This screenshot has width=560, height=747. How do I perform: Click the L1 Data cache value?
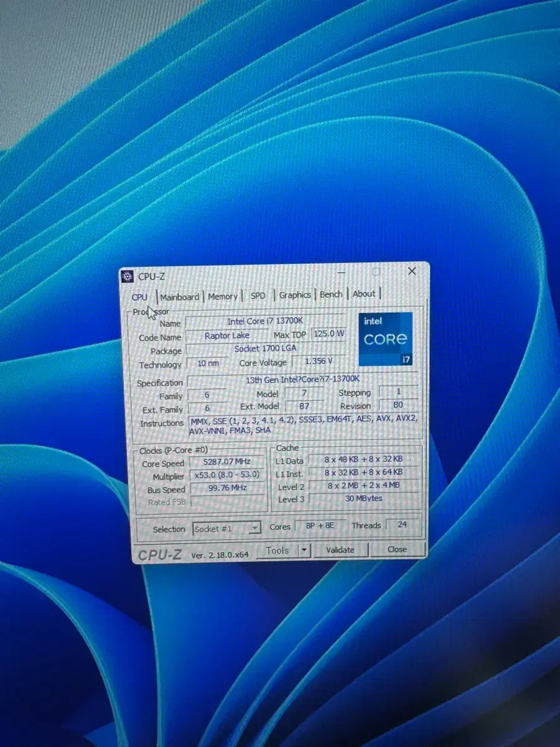pyautogui.click(x=363, y=459)
